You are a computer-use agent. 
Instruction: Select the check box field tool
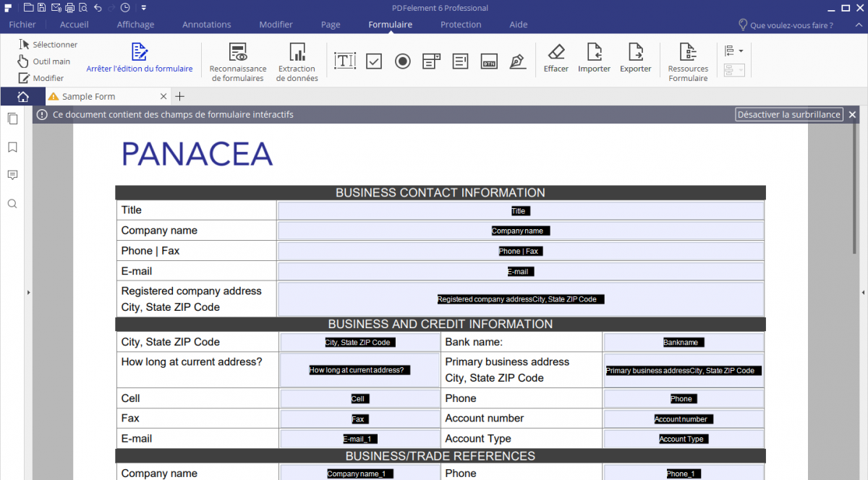374,61
